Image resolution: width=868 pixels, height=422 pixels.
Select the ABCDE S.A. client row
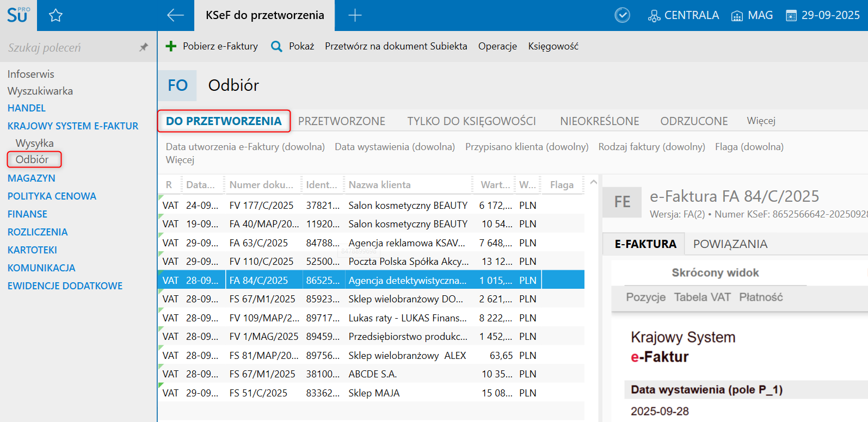tap(371, 374)
